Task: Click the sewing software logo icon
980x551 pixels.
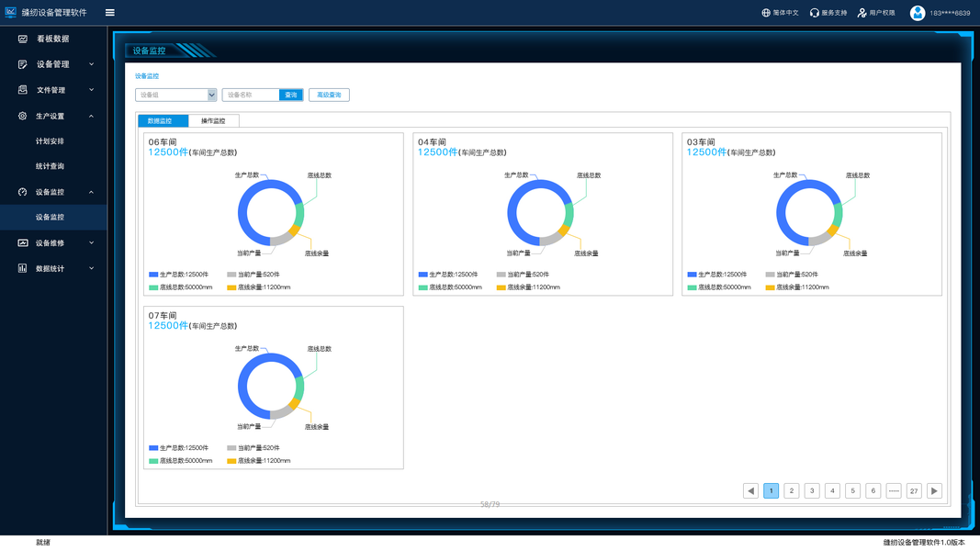Action: [x=11, y=12]
